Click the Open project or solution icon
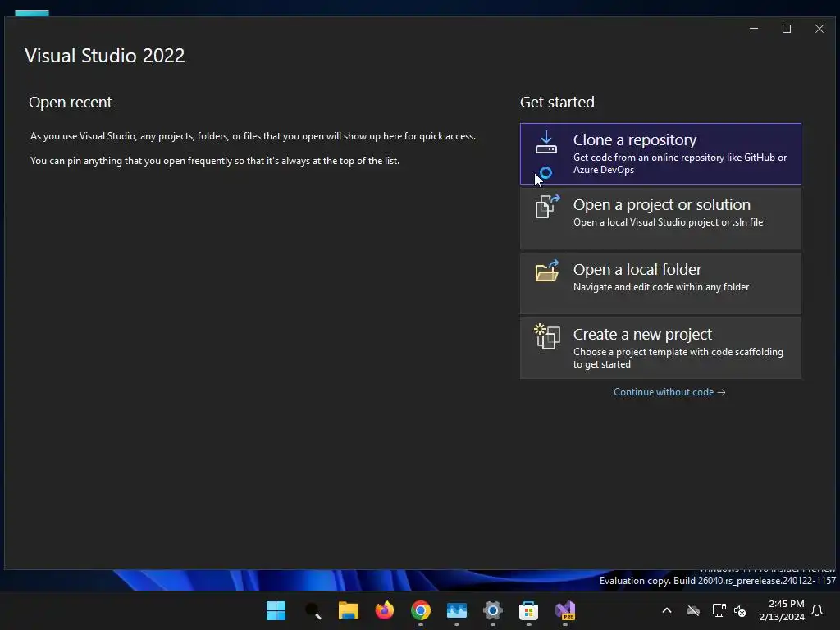Viewport: 840px width, 630px height. click(x=547, y=206)
